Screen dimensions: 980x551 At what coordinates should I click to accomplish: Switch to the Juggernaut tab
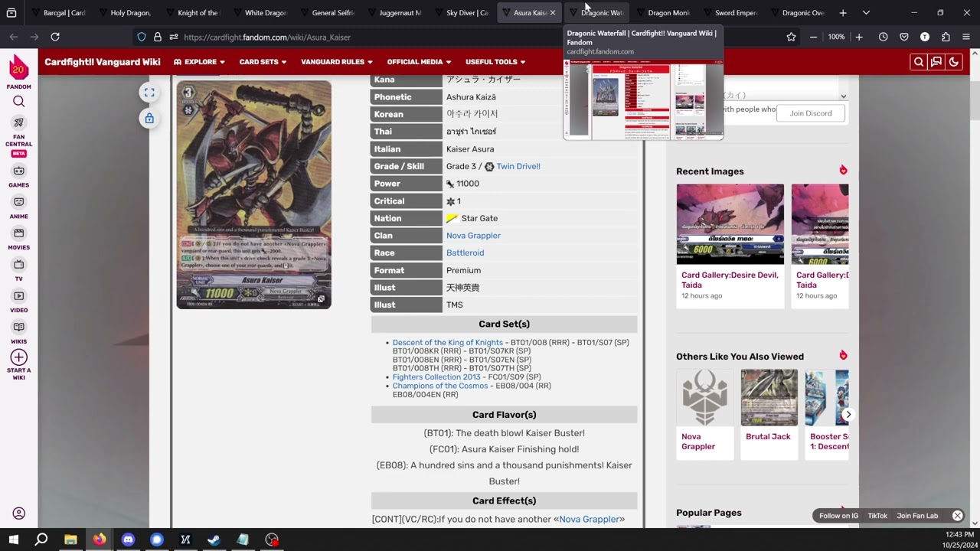pyautogui.click(x=394, y=13)
